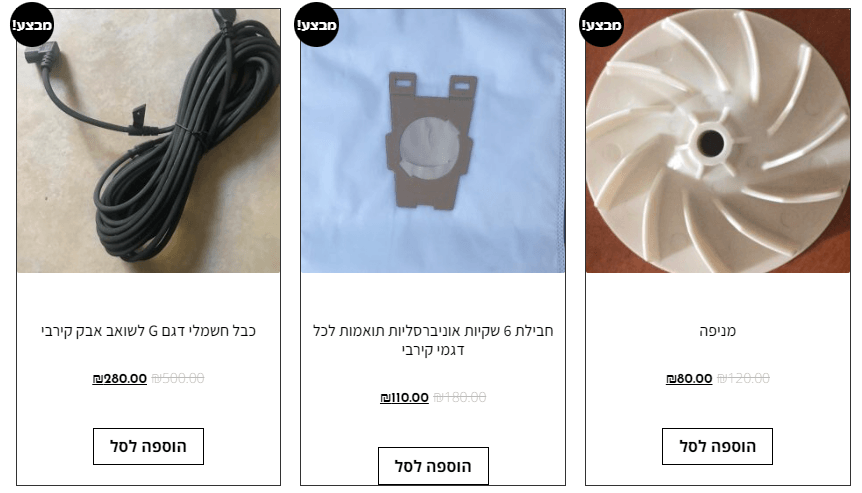Click the sale badge on the bags product
Viewport: 862px width, 493px height.
(x=316, y=25)
